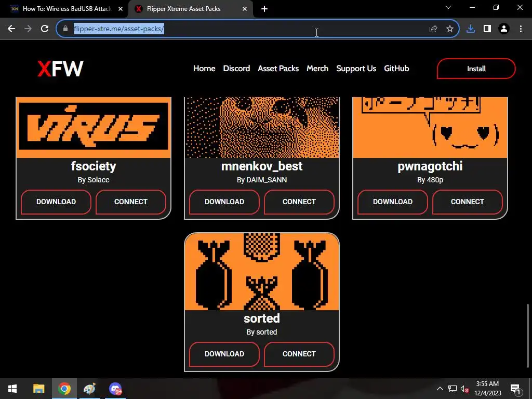Screen dimensions: 532x399
Task: Click the sorted pack preview image
Action: tap(262, 272)
